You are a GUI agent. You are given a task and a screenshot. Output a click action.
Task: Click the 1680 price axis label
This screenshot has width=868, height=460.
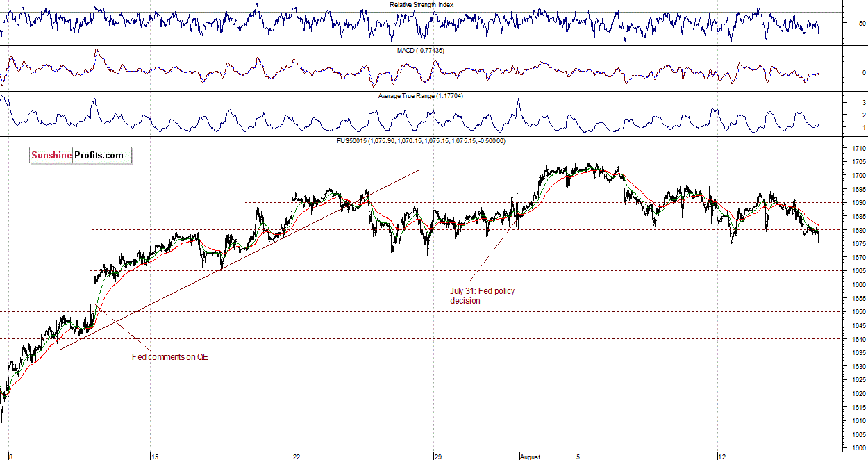tap(858, 230)
